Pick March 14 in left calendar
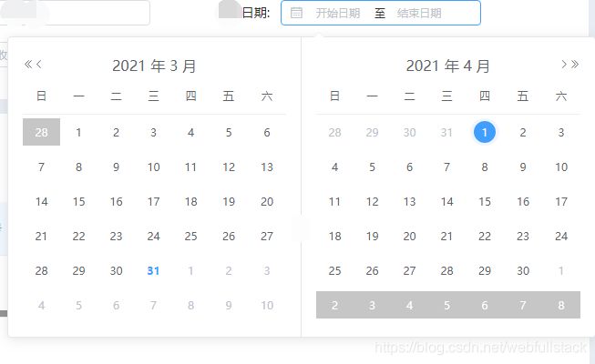The height and width of the screenshot is (364, 595). [41, 201]
